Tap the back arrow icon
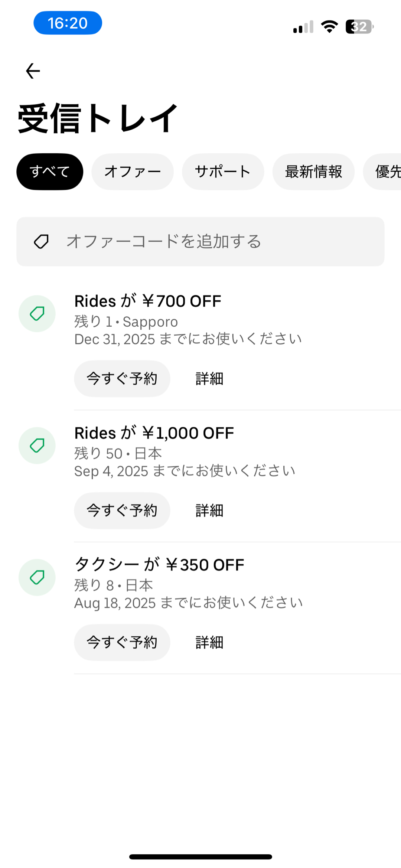 [x=33, y=71]
